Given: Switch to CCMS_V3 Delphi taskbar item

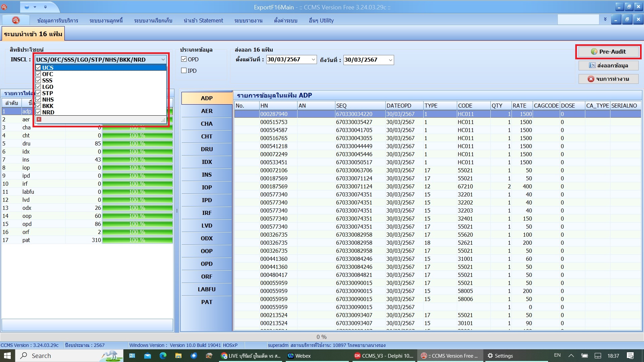Looking at the screenshot, I should point(384,356).
